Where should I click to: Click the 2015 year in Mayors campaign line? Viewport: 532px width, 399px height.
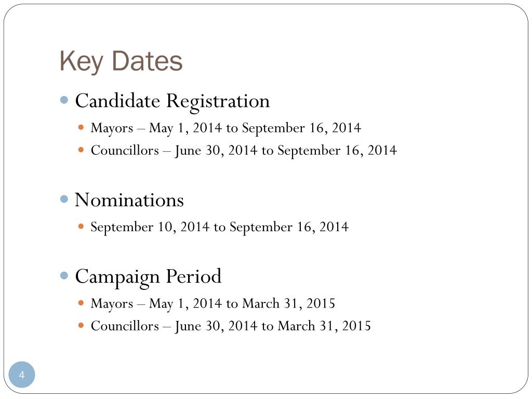pos(321,303)
